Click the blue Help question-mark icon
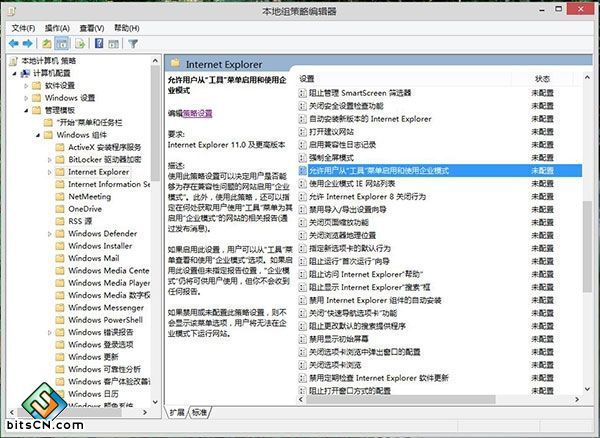This screenshot has height=438, width=600. (x=99, y=43)
